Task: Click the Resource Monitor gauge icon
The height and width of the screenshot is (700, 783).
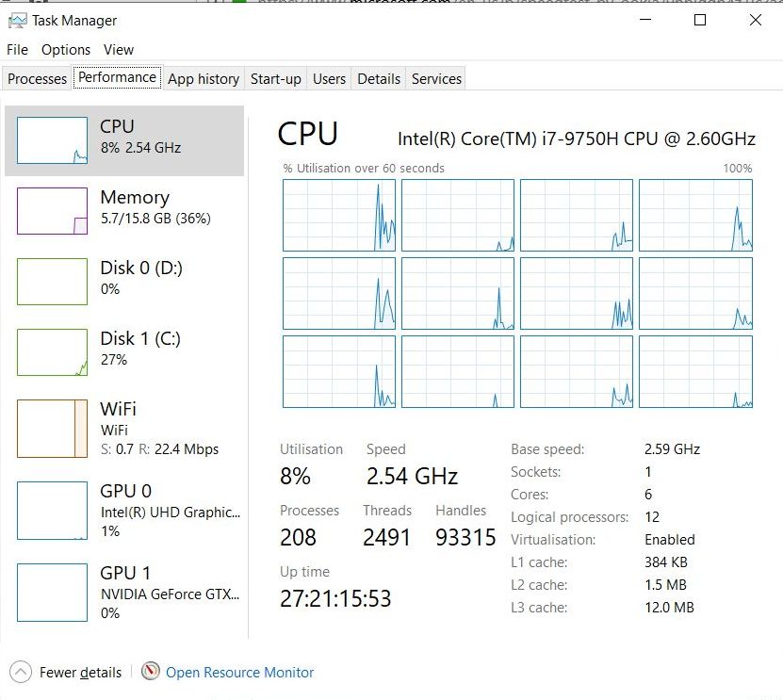Action: pyautogui.click(x=151, y=672)
